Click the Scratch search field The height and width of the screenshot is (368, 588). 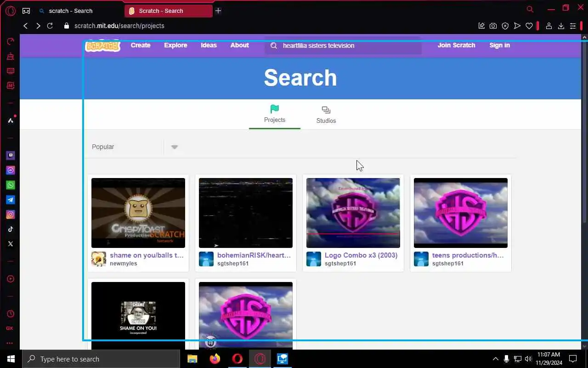343,46
